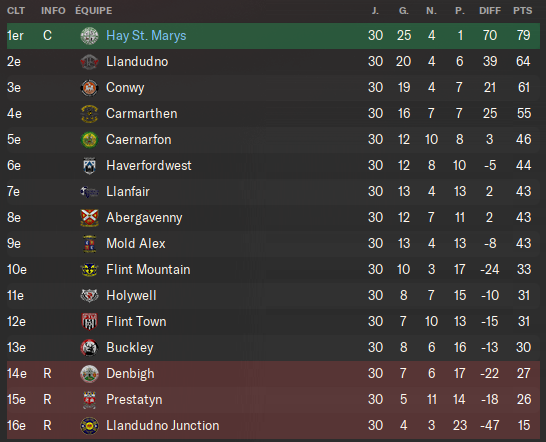Open the Mold Alex team page

coord(136,243)
